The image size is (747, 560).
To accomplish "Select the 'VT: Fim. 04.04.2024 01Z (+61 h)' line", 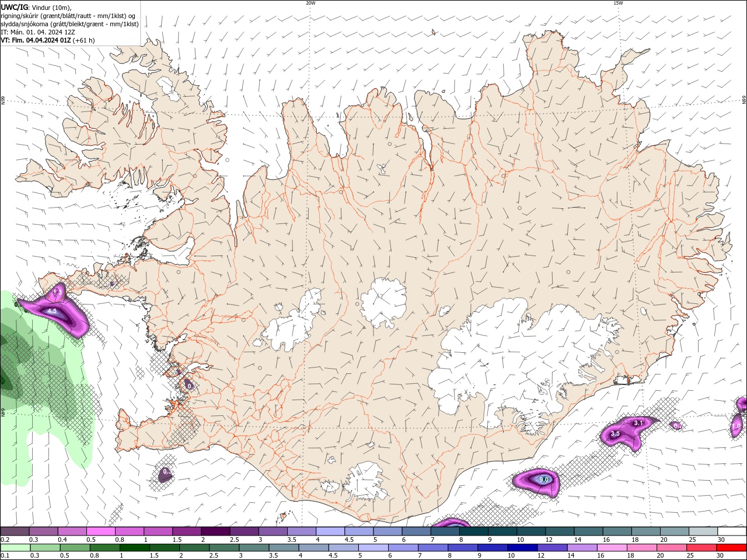I will [48, 40].
